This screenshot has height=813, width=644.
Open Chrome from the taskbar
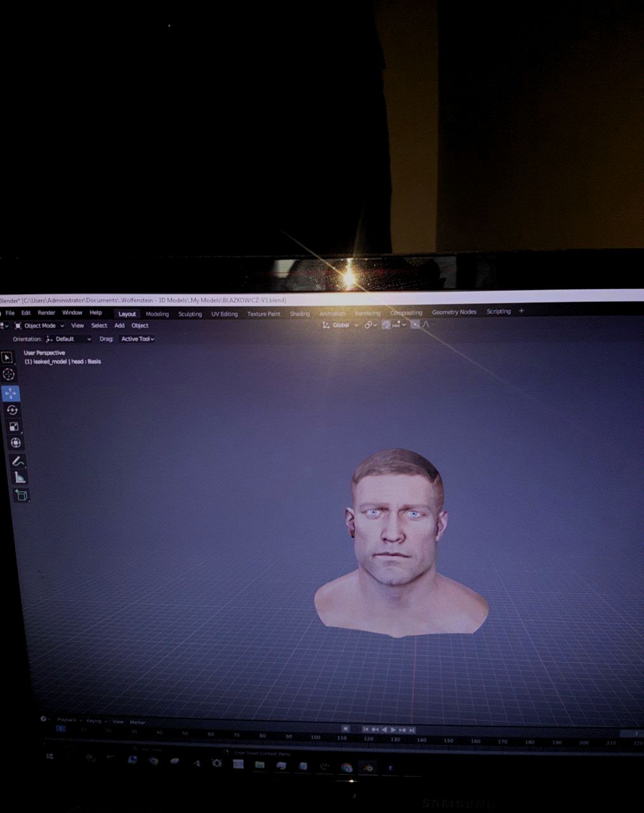(x=347, y=767)
